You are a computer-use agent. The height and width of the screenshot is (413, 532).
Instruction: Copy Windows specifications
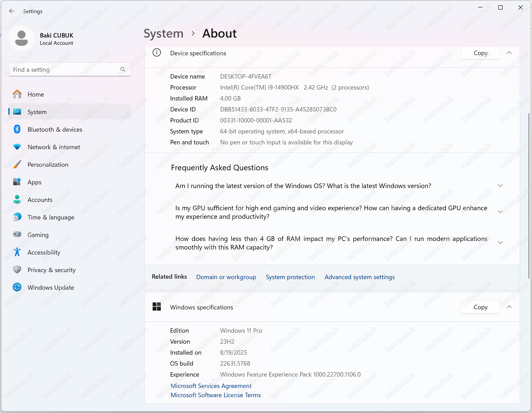[x=480, y=307]
